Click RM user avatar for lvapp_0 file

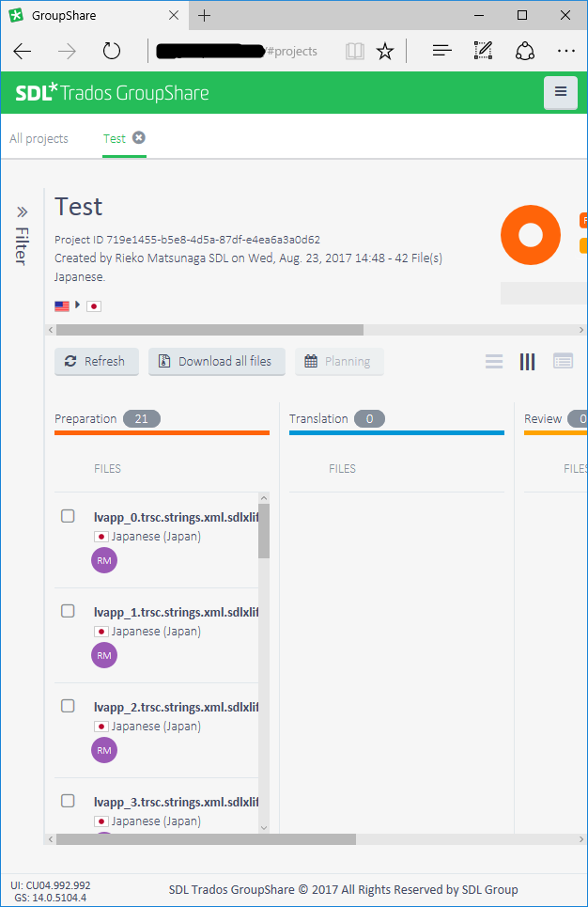(x=104, y=561)
